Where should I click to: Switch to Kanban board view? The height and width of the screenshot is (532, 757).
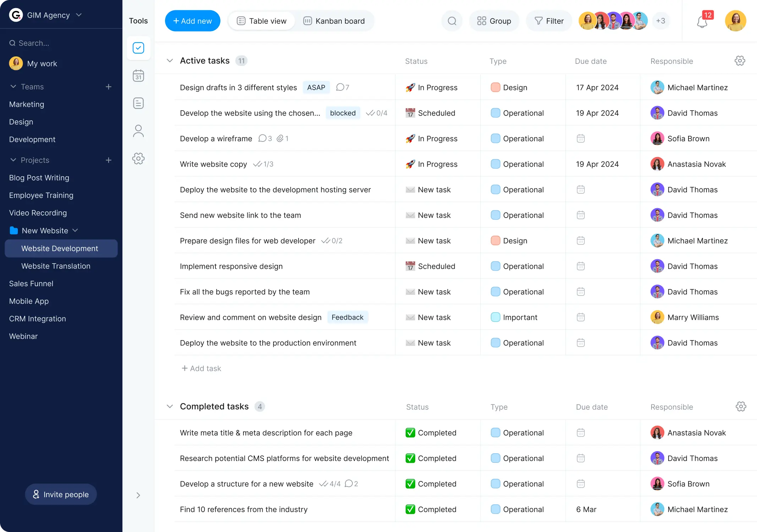click(x=334, y=21)
